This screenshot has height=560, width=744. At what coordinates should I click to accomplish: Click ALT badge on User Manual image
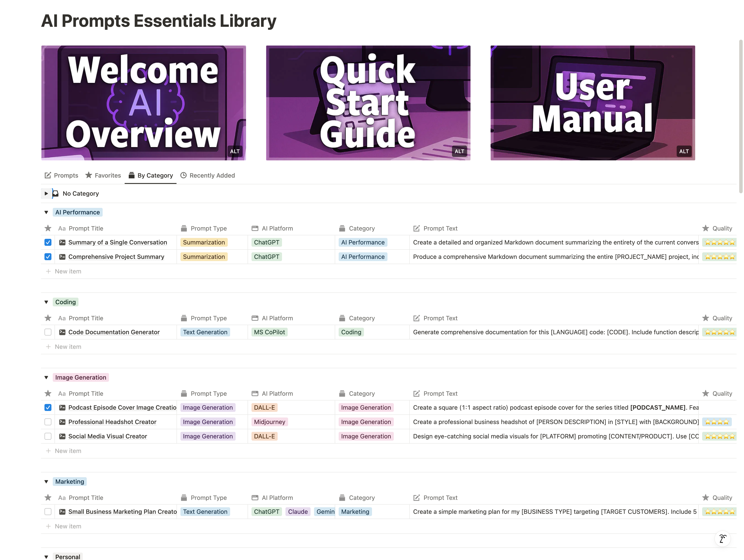tap(684, 151)
